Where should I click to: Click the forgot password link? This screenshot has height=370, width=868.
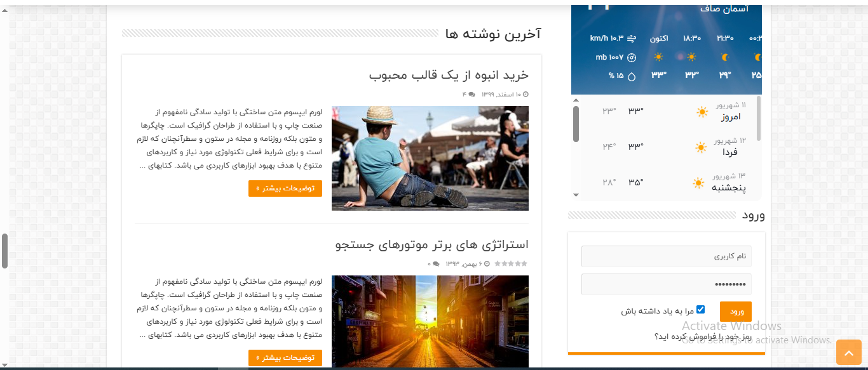(x=702, y=336)
